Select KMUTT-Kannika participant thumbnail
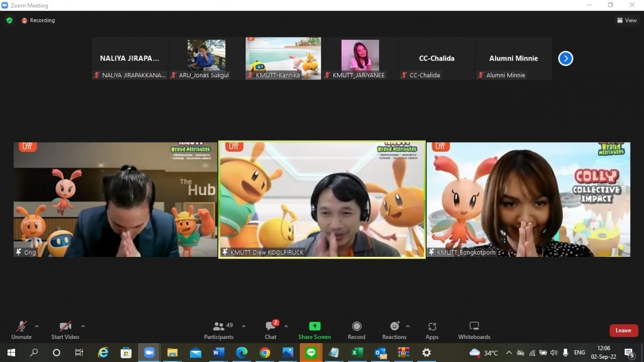644x362 pixels. click(283, 58)
